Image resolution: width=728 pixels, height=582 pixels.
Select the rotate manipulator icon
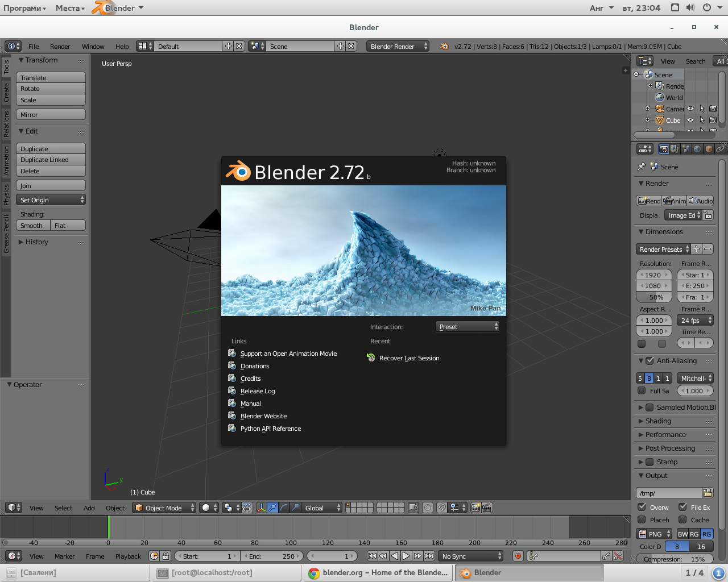284,508
